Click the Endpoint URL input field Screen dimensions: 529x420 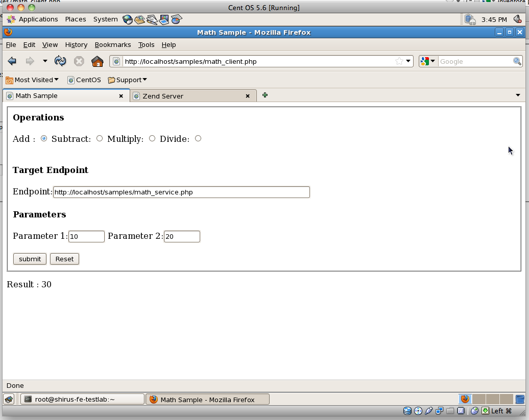click(181, 192)
